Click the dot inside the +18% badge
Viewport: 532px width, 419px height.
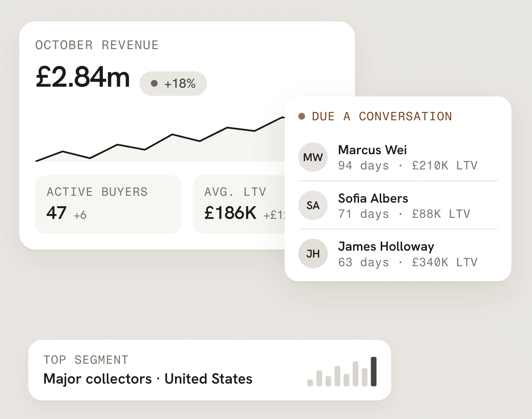coord(154,83)
